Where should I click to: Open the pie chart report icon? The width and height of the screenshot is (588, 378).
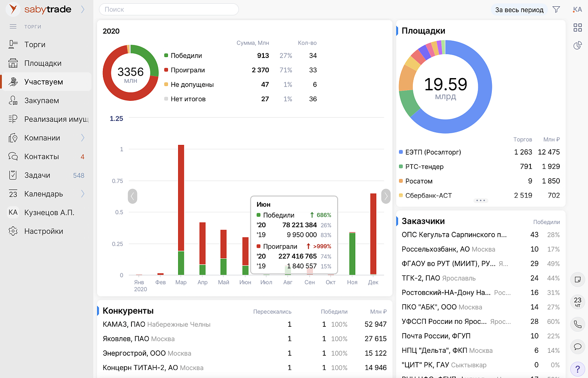(x=578, y=45)
